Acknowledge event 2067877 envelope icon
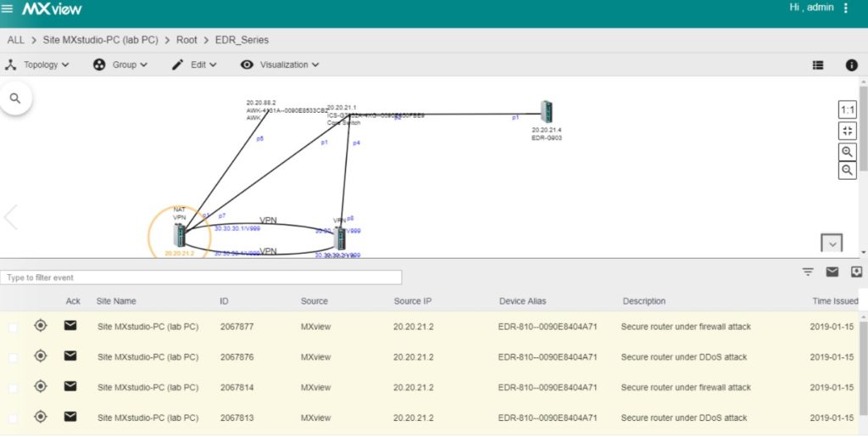 click(70, 326)
